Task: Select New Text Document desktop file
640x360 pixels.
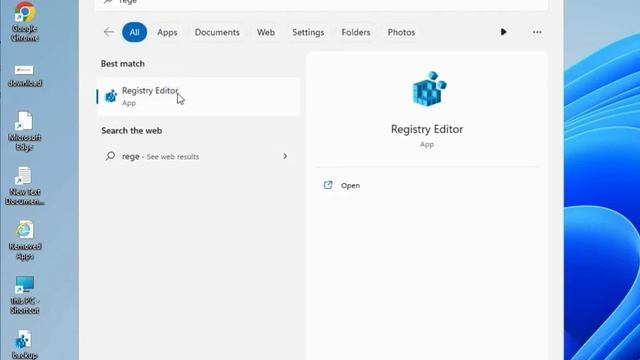Action: (24, 186)
